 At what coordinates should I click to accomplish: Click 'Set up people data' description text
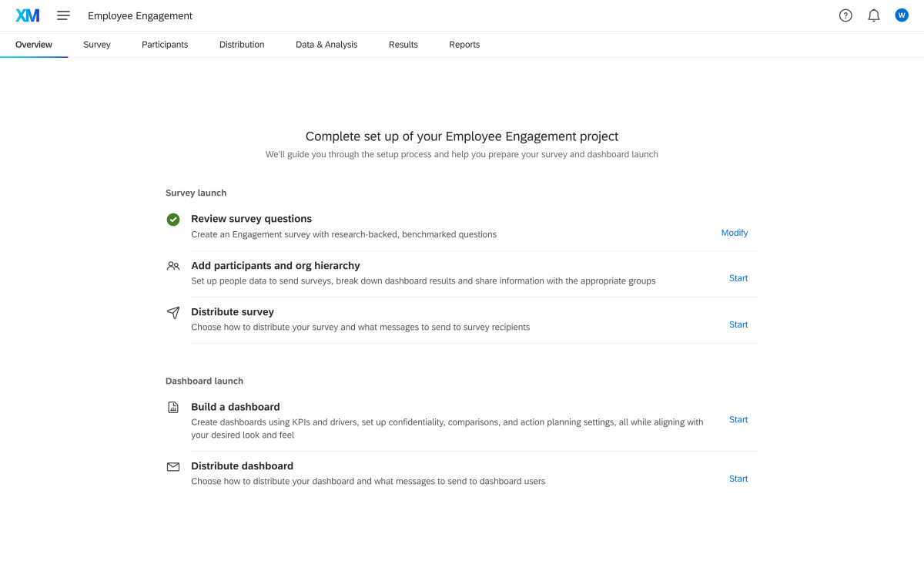[423, 281]
